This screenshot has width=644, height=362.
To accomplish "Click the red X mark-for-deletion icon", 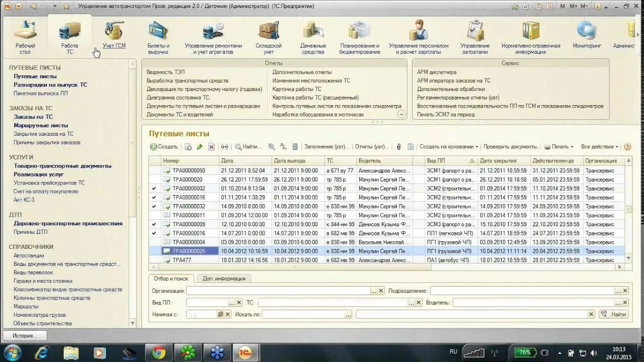I will coord(211,147).
